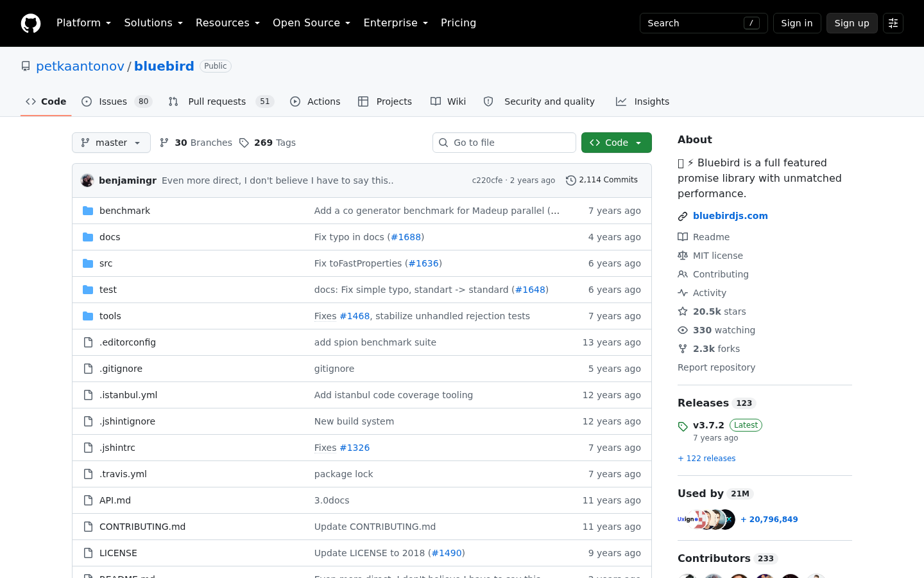Open the Security and quality tab
Viewport: 924px width, 578px height.
point(539,101)
